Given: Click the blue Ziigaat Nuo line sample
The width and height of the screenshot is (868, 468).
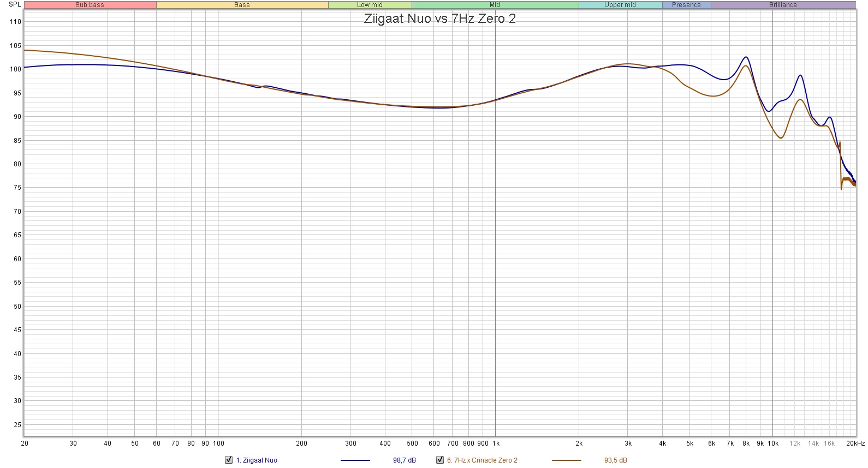Looking at the screenshot, I should (x=355, y=460).
